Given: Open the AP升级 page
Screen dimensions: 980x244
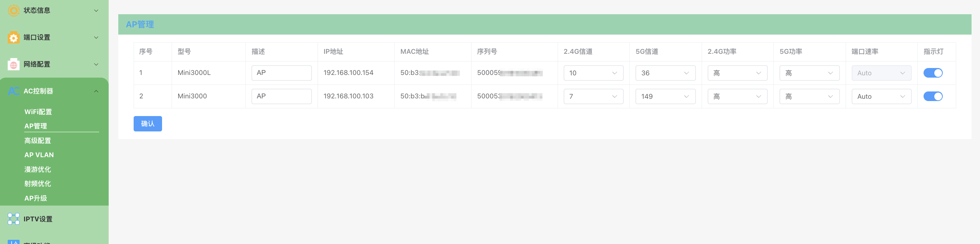Looking at the screenshot, I should (x=36, y=198).
